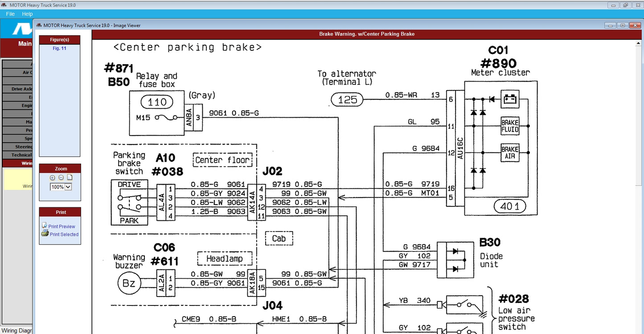Minimize the Image Viewer window
Image resolution: width=644 pixels, height=334 pixels.
pos(611,25)
